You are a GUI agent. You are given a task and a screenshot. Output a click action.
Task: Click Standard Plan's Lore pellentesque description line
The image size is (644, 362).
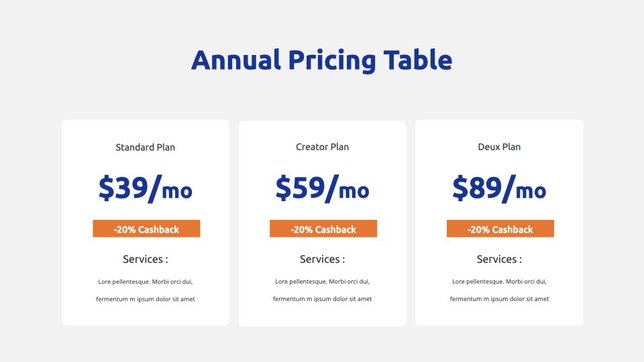point(146,282)
